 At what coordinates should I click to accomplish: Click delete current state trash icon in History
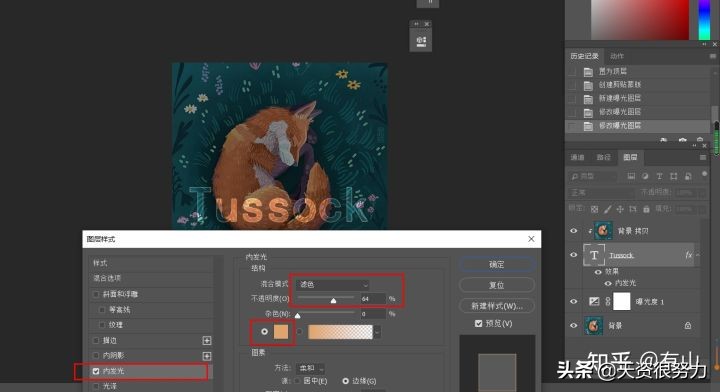tap(700, 140)
